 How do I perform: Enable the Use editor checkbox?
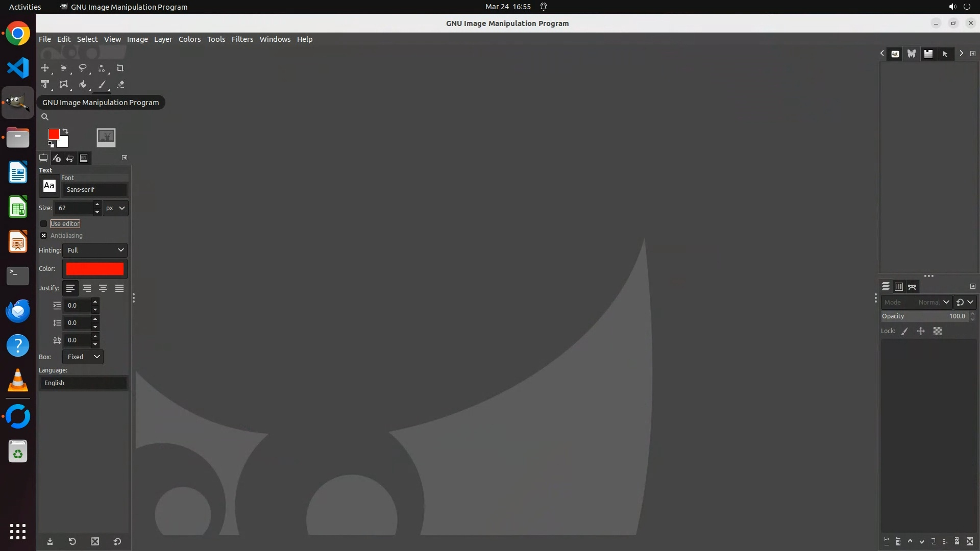44,223
